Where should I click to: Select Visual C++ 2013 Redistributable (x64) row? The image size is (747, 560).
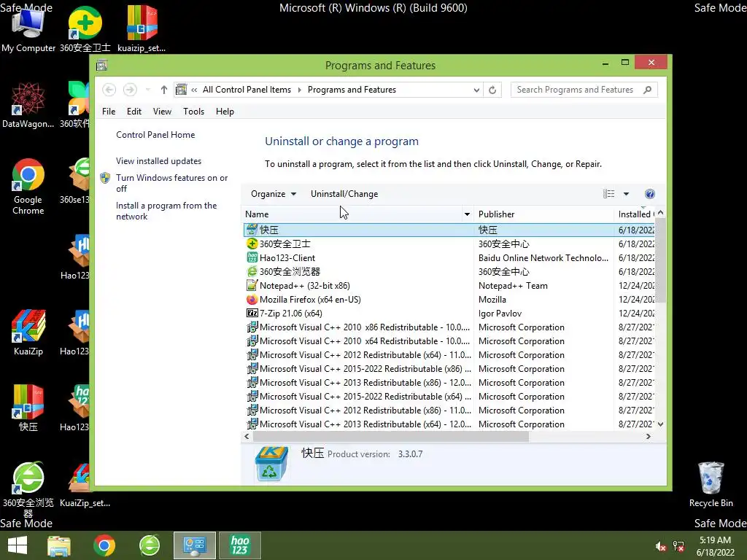coord(449,424)
